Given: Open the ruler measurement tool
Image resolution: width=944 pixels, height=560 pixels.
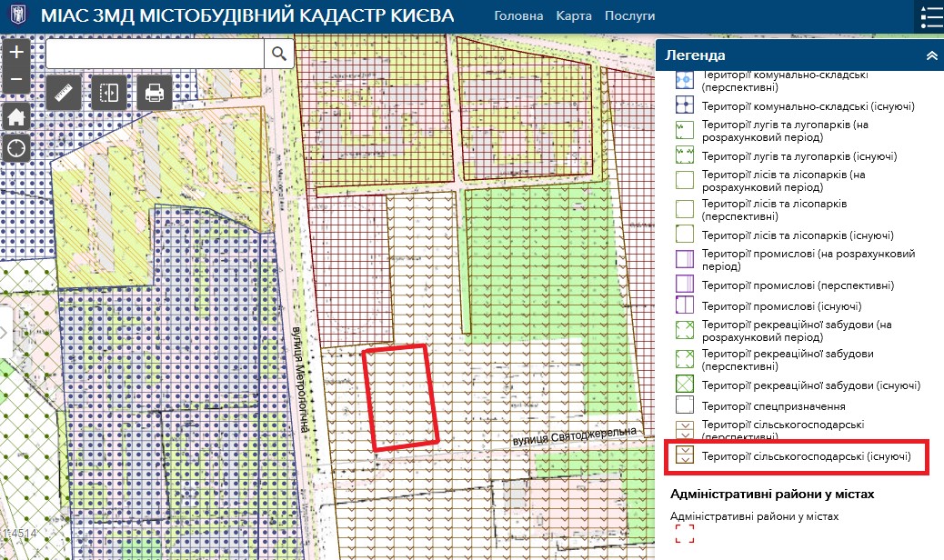Looking at the screenshot, I should [64, 92].
